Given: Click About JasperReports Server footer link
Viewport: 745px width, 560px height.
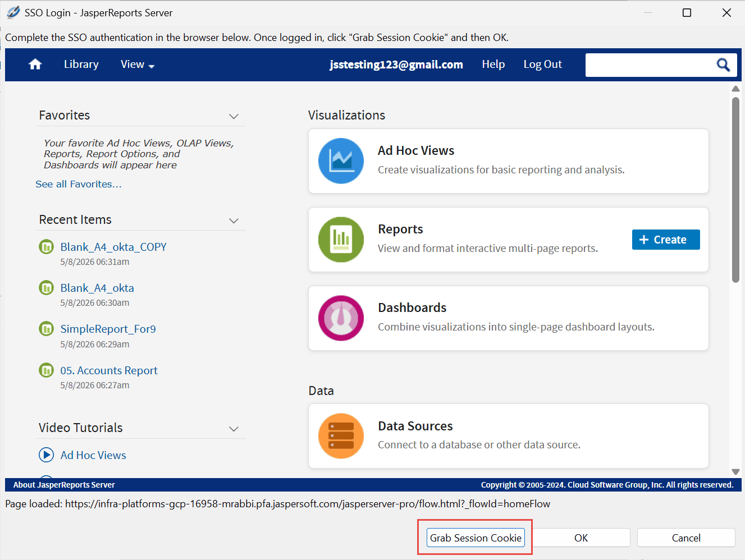Looking at the screenshot, I should (x=64, y=485).
